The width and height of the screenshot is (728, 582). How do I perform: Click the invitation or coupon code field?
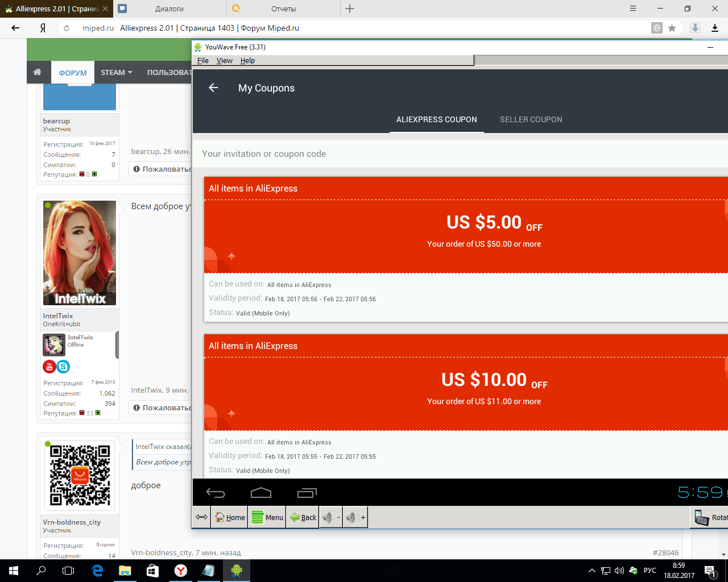point(460,154)
